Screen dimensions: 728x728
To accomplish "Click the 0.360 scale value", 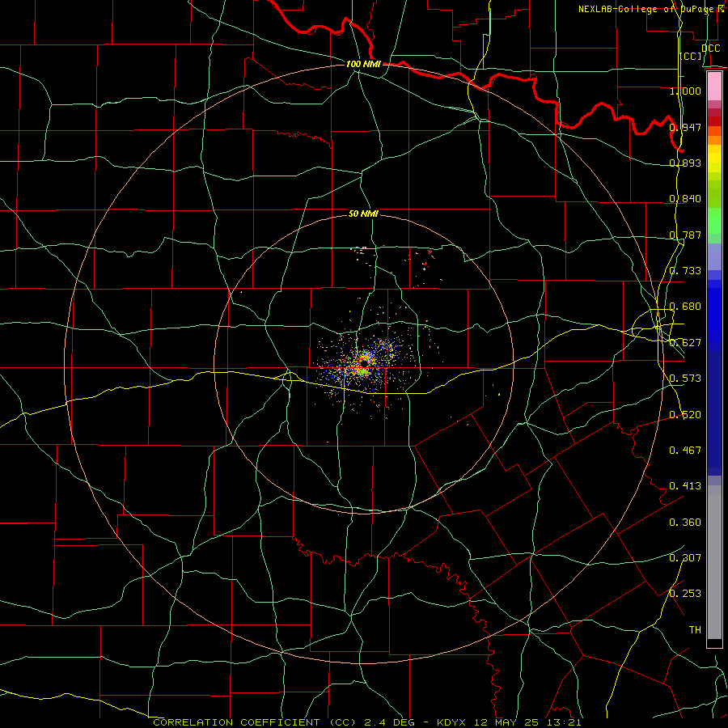I will pos(685,523).
